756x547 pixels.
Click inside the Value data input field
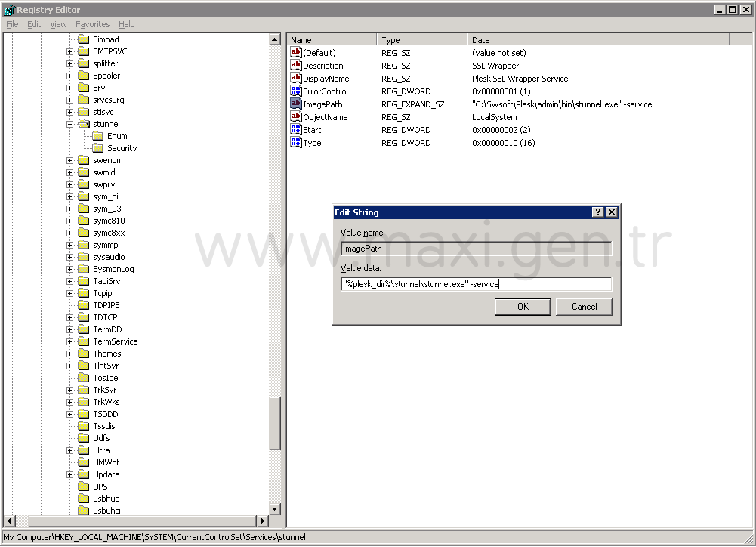point(476,284)
